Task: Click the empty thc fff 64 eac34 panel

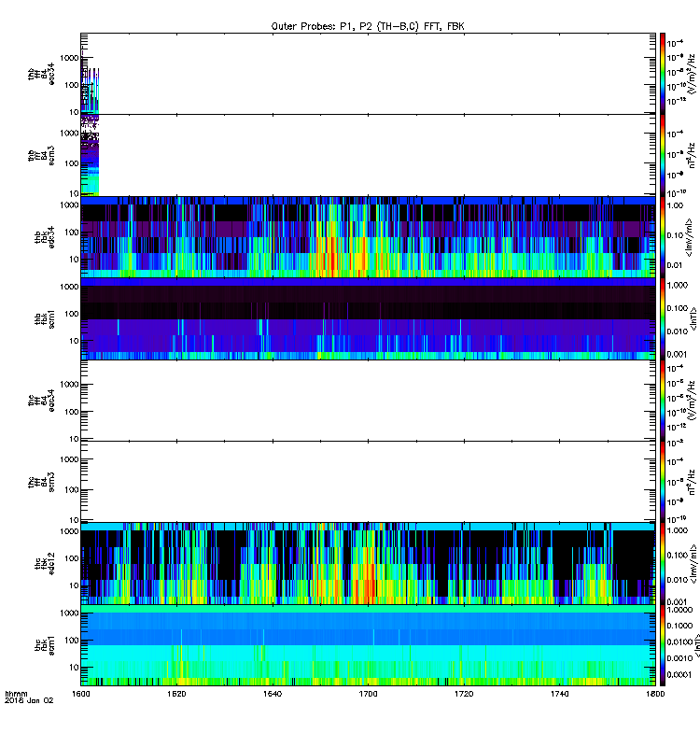Action: 368,401
